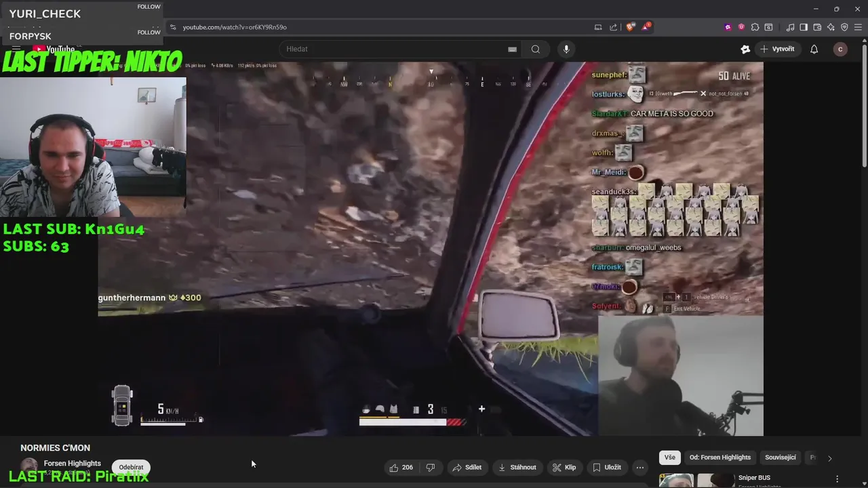Open the Brave VPN shield icon
This screenshot has width=868, height=488.
[x=844, y=27]
